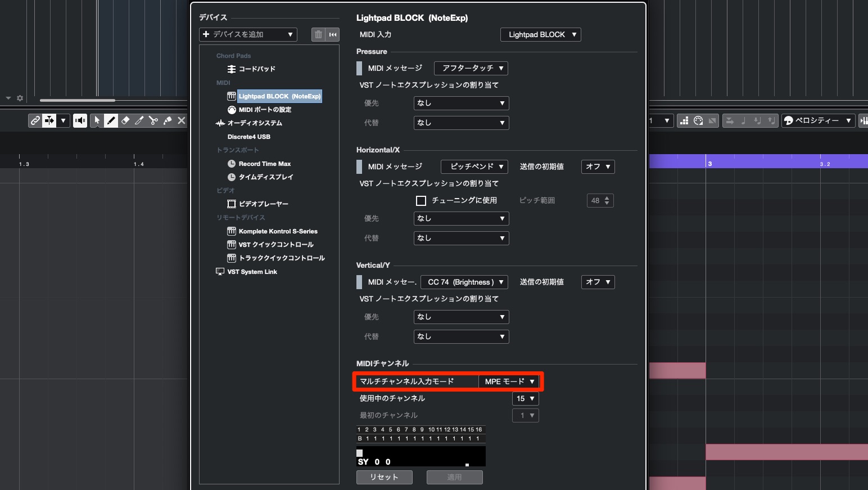The height and width of the screenshot is (490, 868).
Task: Click the note with down arrow icon
Action: pyautogui.click(x=757, y=120)
